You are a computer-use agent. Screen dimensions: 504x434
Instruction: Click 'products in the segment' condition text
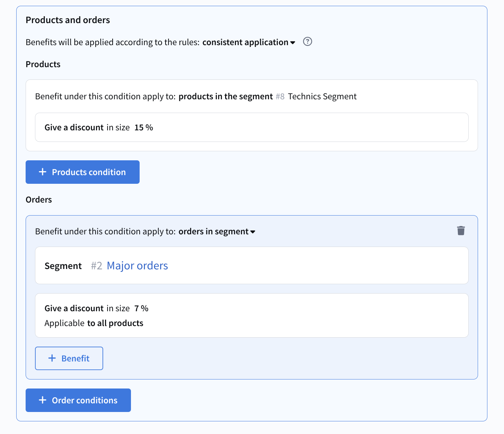click(x=225, y=96)
